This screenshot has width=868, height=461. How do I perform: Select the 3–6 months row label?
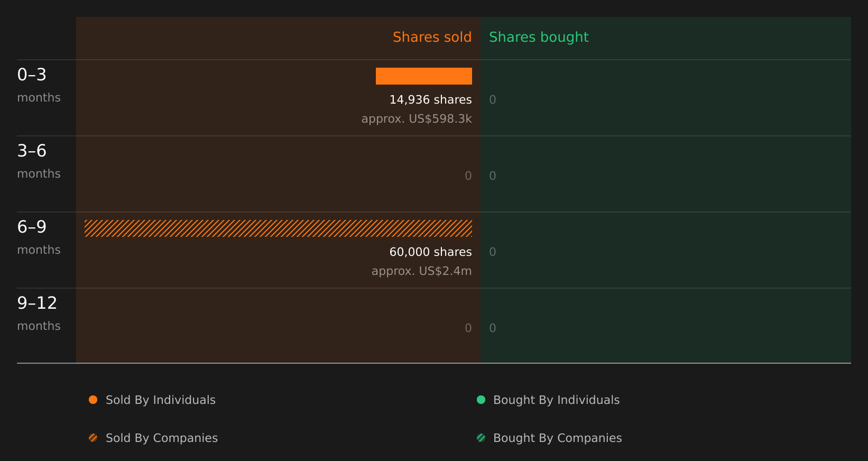[39, 161]
